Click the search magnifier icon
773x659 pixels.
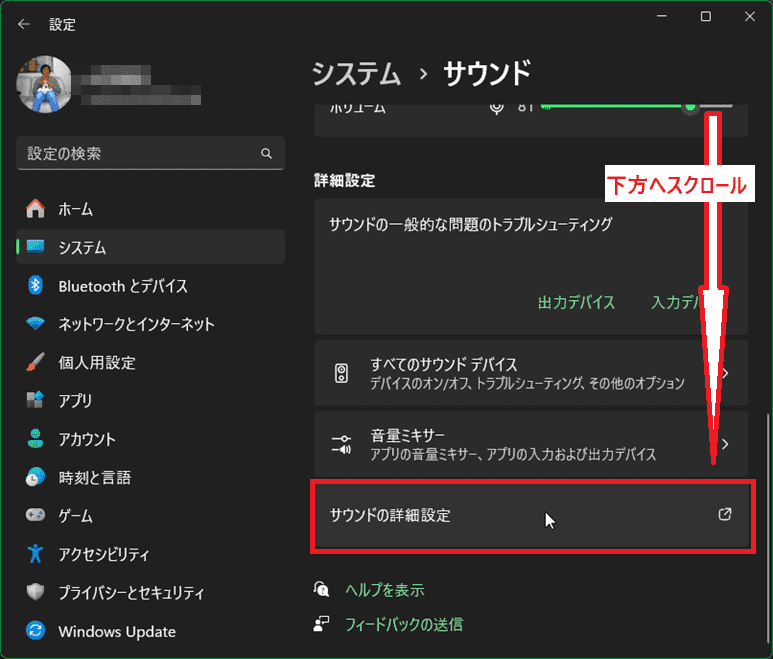pyautogui.click(x=266, y=154)
